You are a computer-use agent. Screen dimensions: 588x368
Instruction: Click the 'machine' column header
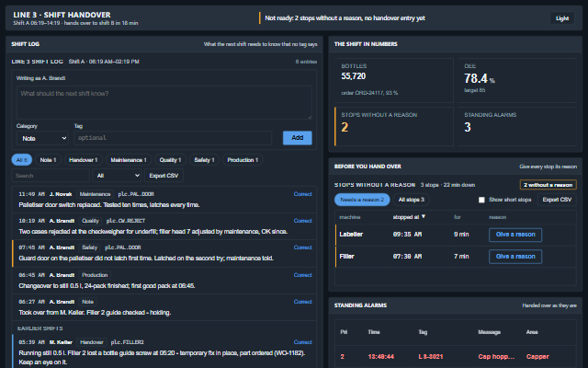point(349,217)
